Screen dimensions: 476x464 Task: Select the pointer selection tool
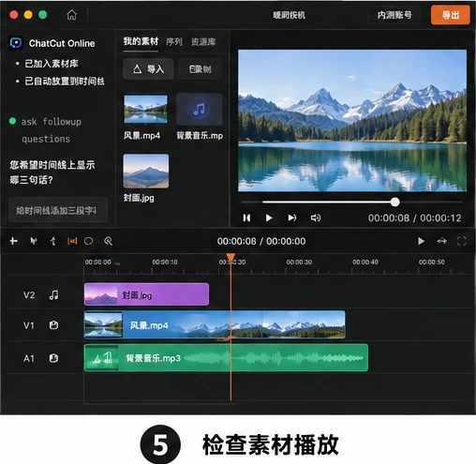click(x=34, y=241)
